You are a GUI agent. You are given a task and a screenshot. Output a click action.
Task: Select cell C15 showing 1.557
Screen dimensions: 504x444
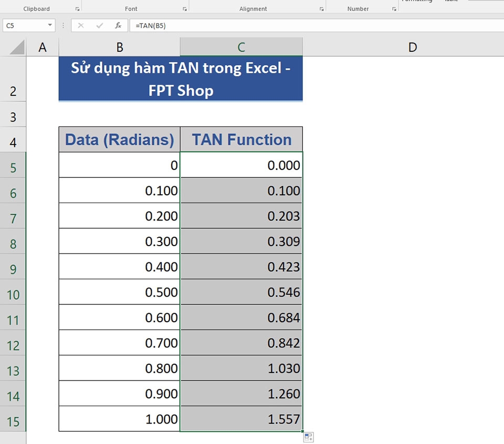[241, 419]
